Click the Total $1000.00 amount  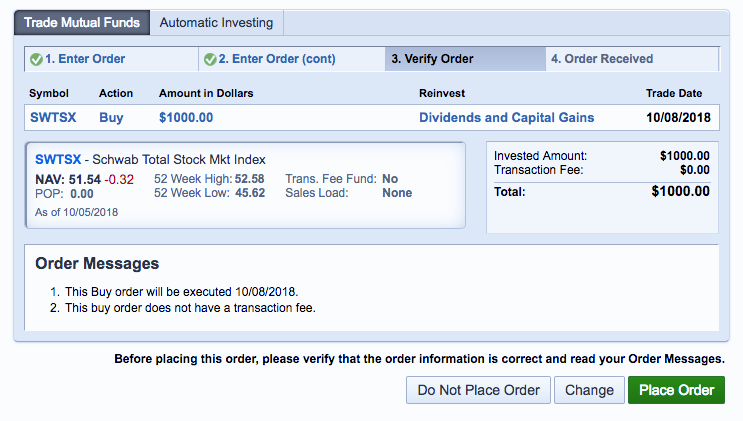(680, 191)
